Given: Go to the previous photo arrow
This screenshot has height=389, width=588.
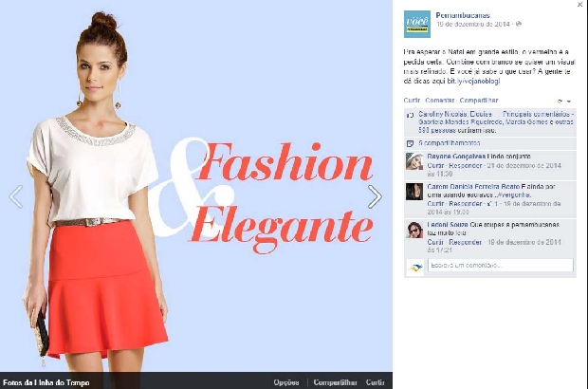Looking at the screenshot, I should [x=16, y=196].
